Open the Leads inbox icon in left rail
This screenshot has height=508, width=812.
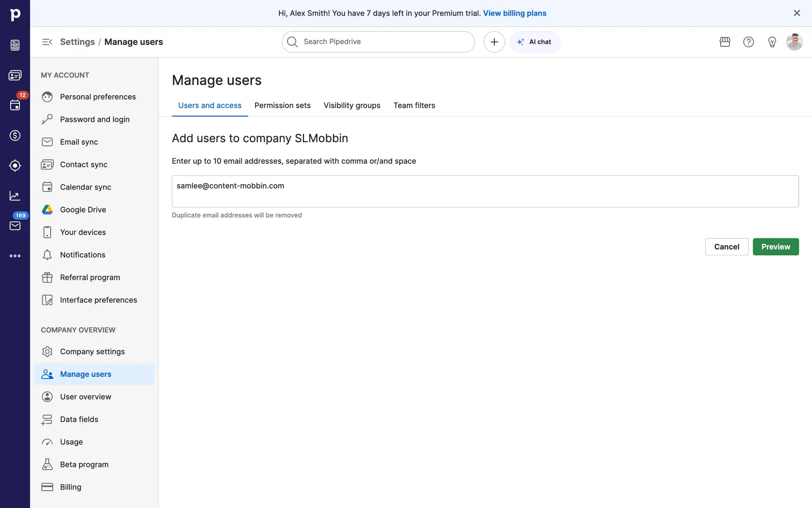15,45
